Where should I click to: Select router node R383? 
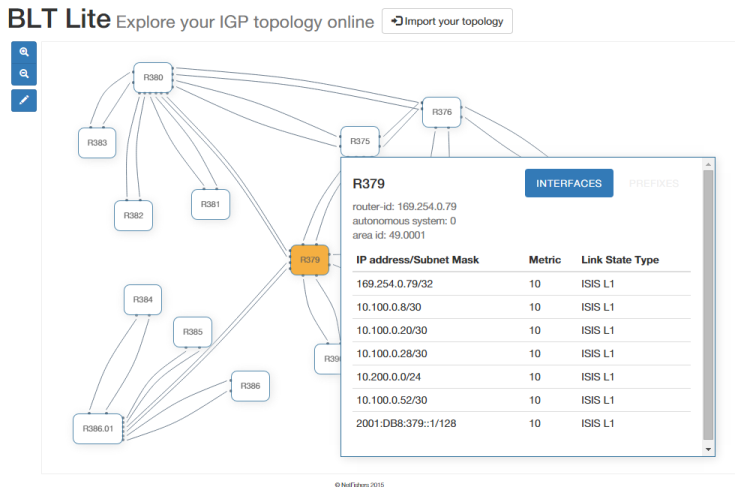[97, 142]
